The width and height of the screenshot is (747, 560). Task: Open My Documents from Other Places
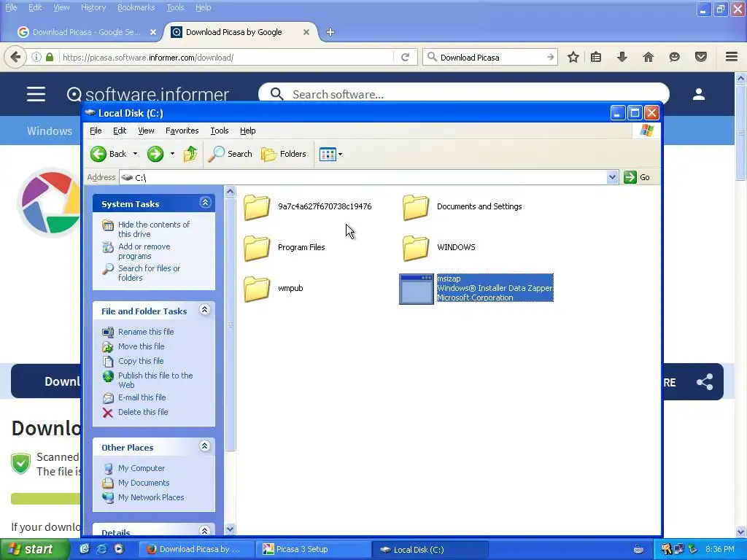point(144,483)
